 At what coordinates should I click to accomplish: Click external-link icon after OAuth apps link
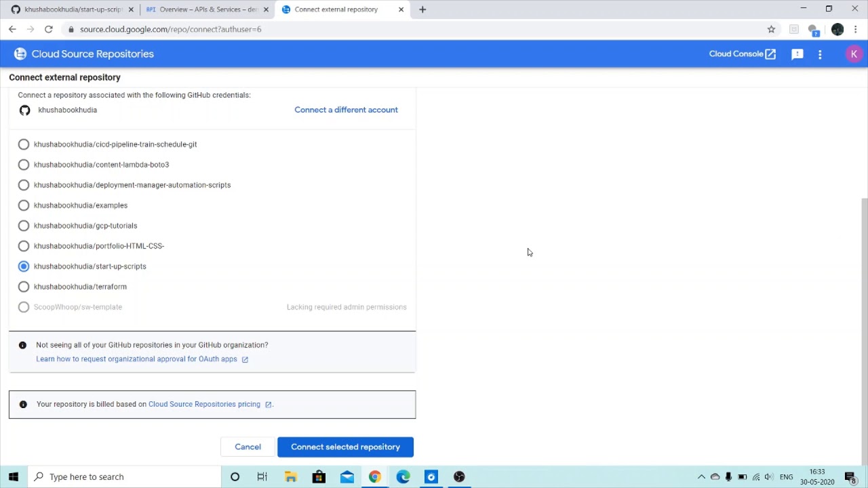245,360
